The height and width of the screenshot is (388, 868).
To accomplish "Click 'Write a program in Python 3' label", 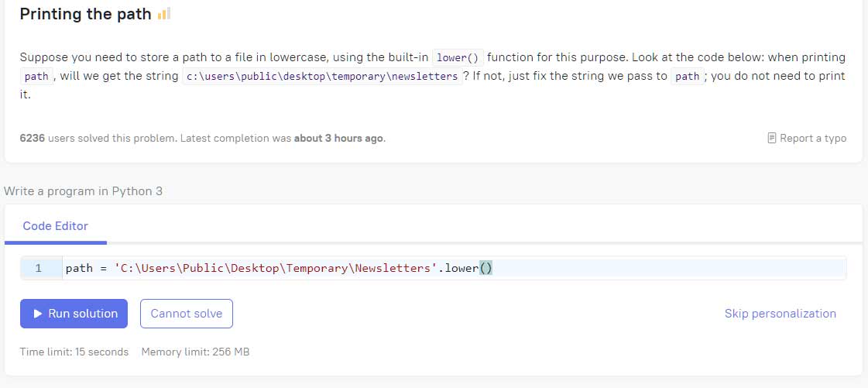I will pyautogui.click(x=83, y=191).
